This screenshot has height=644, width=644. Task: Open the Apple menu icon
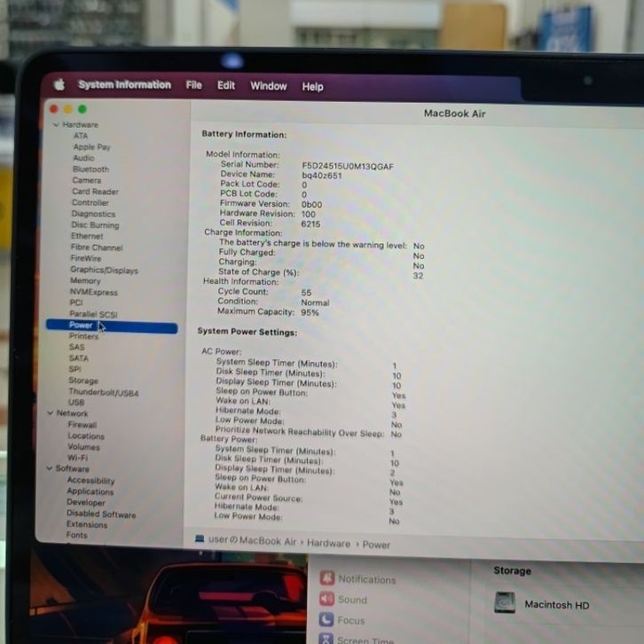59,85
